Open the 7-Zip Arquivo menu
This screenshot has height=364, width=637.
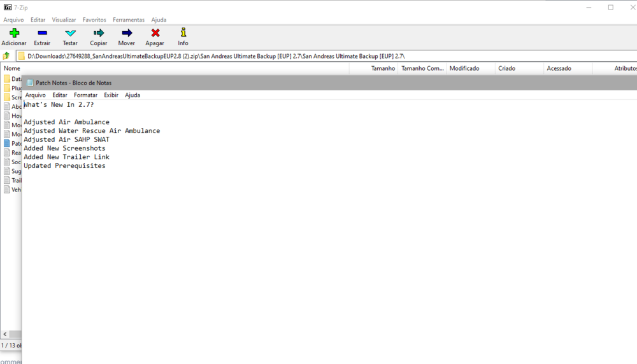pos(13,20)
